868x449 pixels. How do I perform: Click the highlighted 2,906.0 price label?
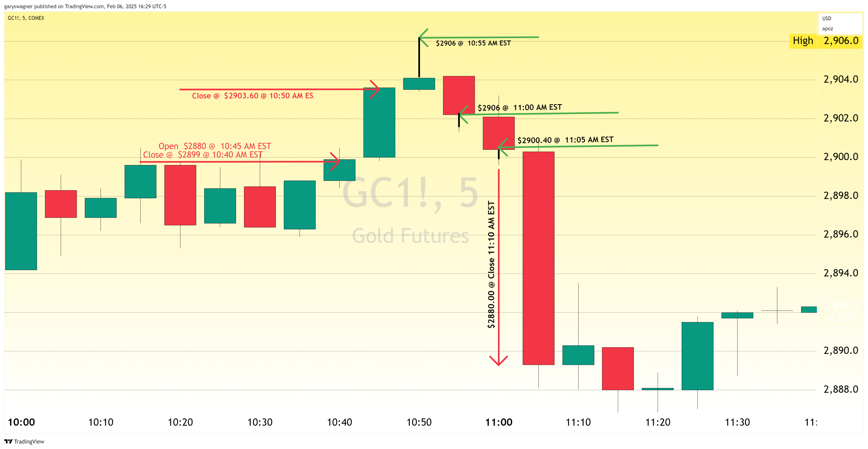[841, 41]
